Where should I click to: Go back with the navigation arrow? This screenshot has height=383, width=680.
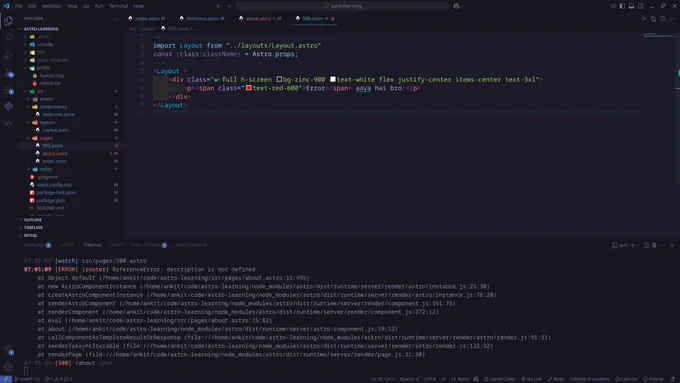pos(219,6)
